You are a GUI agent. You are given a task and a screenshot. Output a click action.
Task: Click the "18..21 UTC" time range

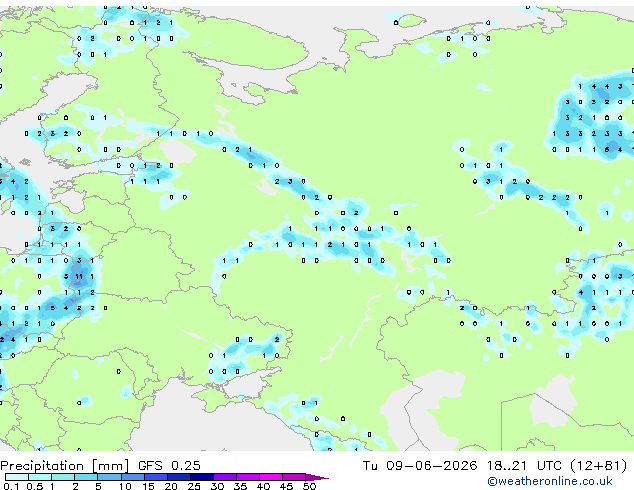click(524, 465)
